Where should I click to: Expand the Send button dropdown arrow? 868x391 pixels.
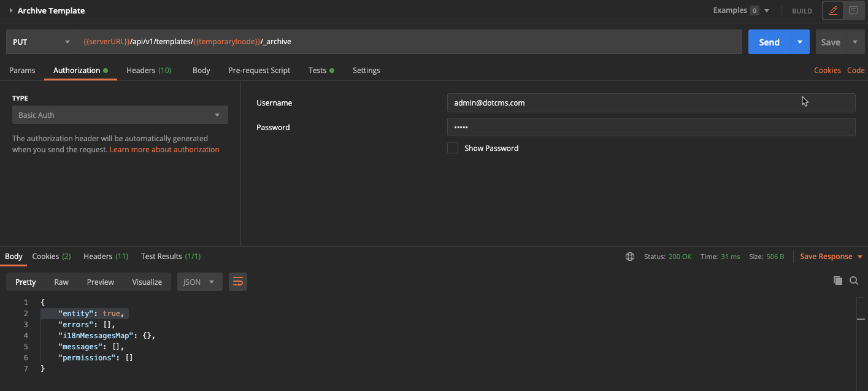pyautogui.click(x=798, y=42)
